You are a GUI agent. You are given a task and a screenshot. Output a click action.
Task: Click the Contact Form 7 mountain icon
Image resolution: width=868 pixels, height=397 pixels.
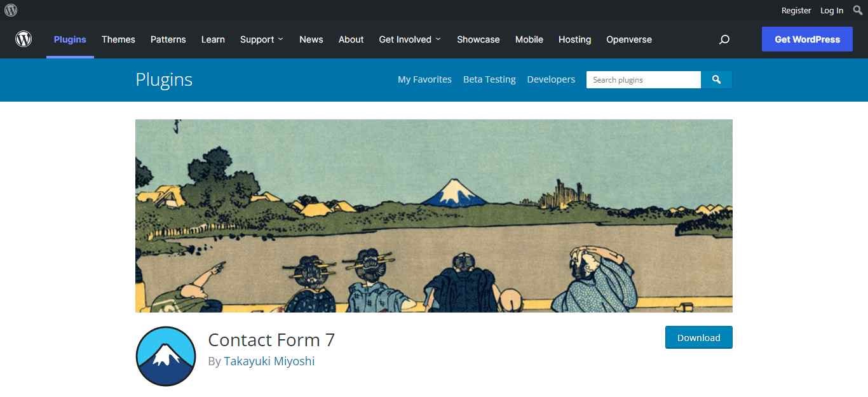click(166, 356)
